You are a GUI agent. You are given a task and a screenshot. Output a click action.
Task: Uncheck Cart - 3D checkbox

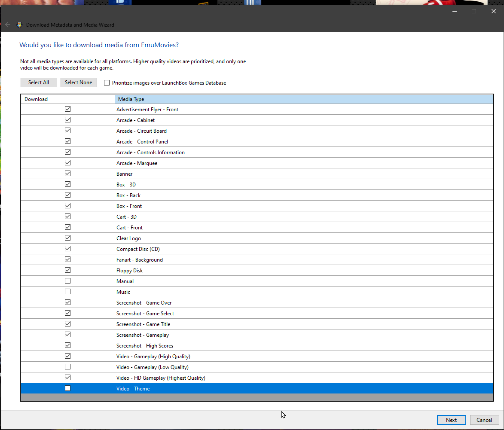tap(67, 217)
